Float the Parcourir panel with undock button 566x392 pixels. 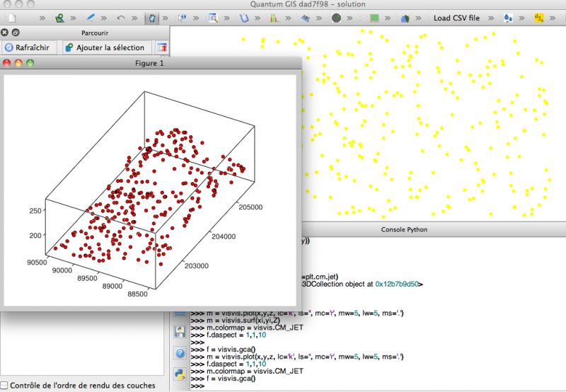[x=15, y=33]
